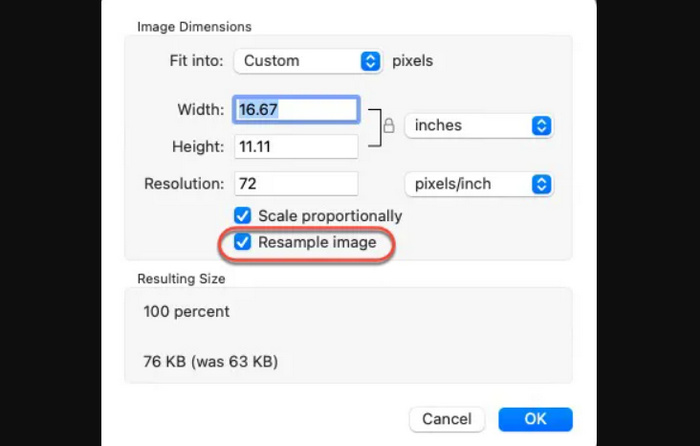This screenshot has height=446, width=700.
Task: Click the aspect ratio lock icon
Action: (x=389, y=125)
